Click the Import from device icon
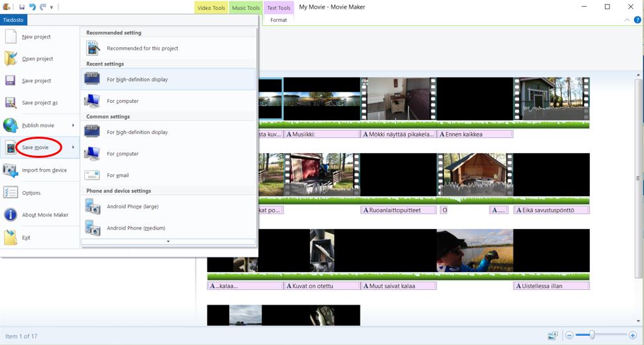 [x=11, y=171]
